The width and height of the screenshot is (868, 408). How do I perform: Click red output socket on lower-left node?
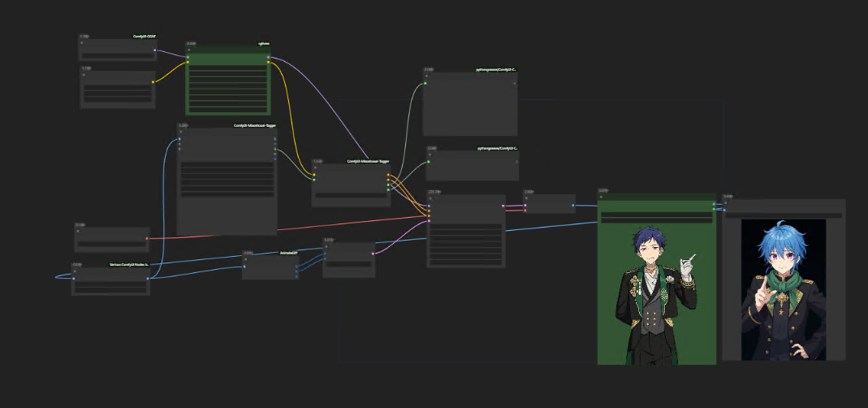point(147,239)
